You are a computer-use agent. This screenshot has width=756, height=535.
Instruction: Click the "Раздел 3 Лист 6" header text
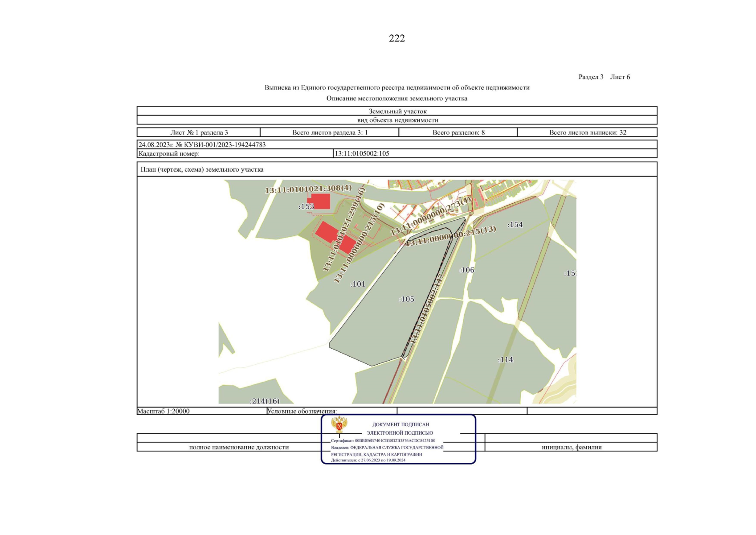coord(604,77)
